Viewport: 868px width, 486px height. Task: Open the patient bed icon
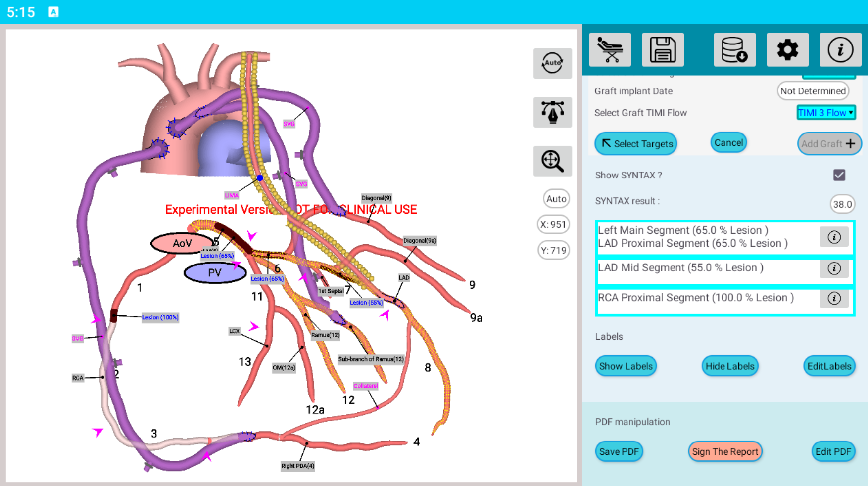click(x=610, y=50)
